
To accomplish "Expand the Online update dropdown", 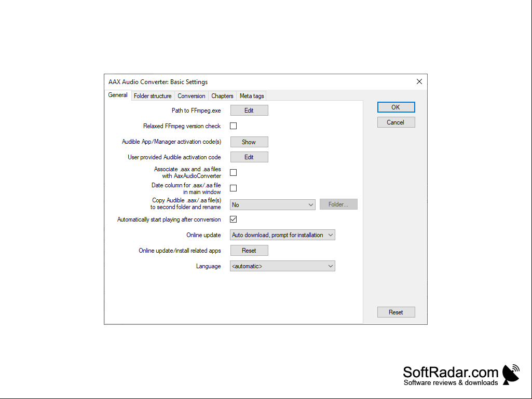I will (282, 235).
